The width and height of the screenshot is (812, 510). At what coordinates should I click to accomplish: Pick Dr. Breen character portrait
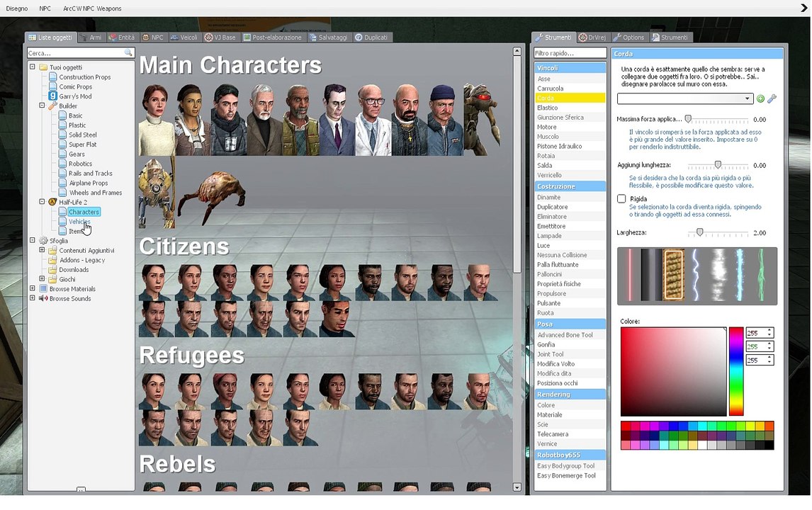264,120
